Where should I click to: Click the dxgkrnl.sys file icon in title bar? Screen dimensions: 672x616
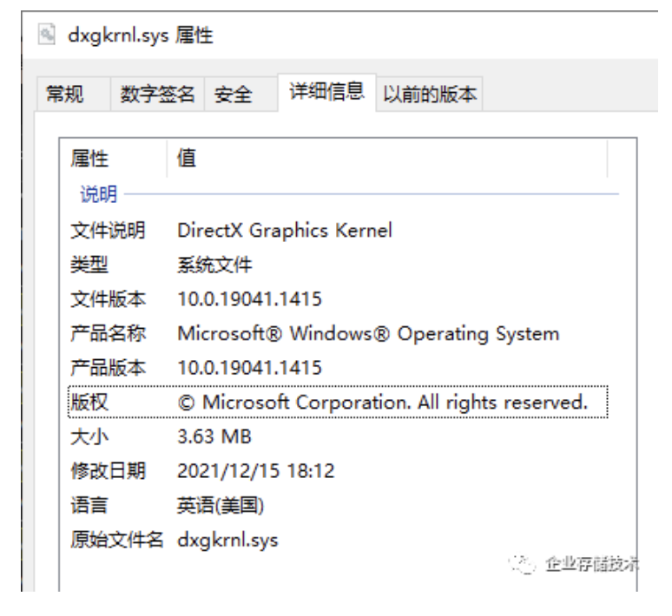pos(46,35)
